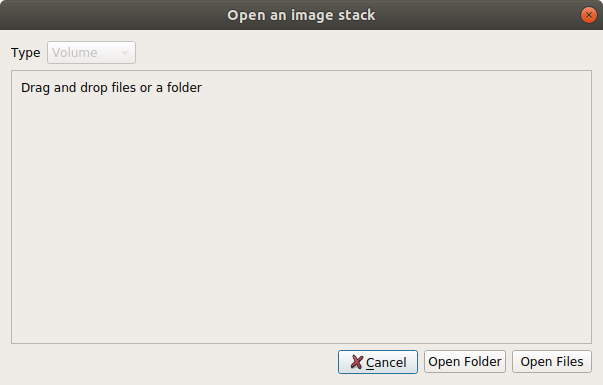Close the Open an image stack dialog
This screenshot has height=385, width=603.
point(588,15)
